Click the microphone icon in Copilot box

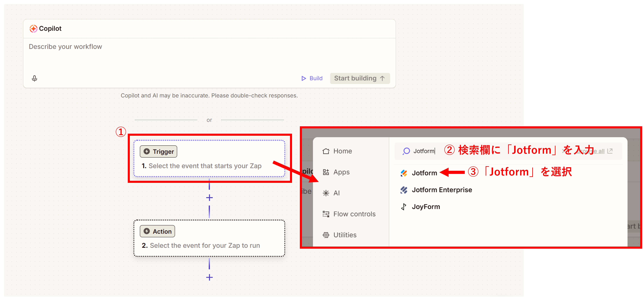coord(34,78)
